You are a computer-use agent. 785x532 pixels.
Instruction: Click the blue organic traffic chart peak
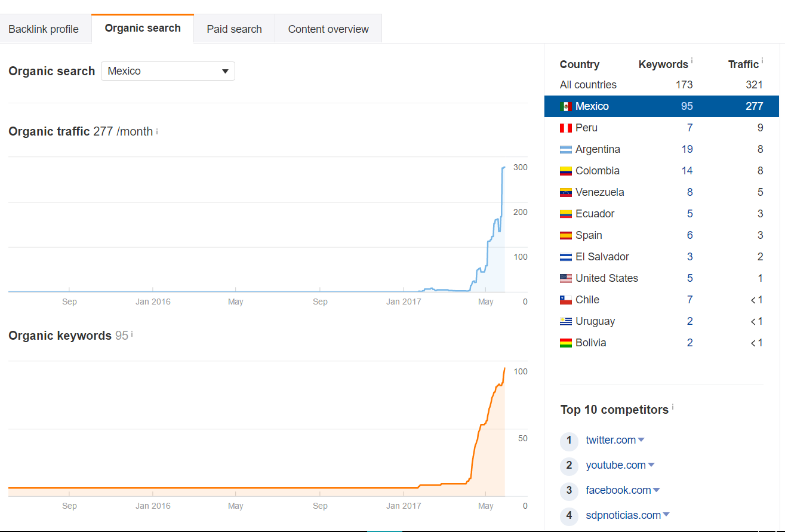tap(504, 168)
